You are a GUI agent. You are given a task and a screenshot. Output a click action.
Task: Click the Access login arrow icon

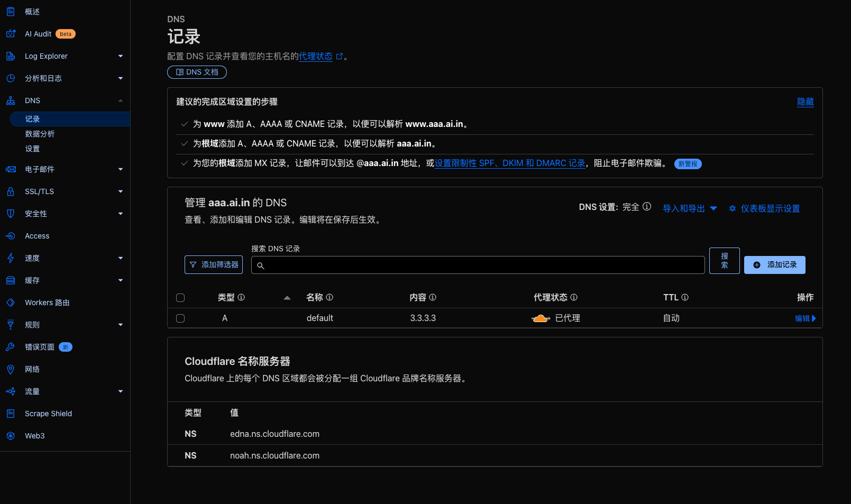(x=11, y=236)
